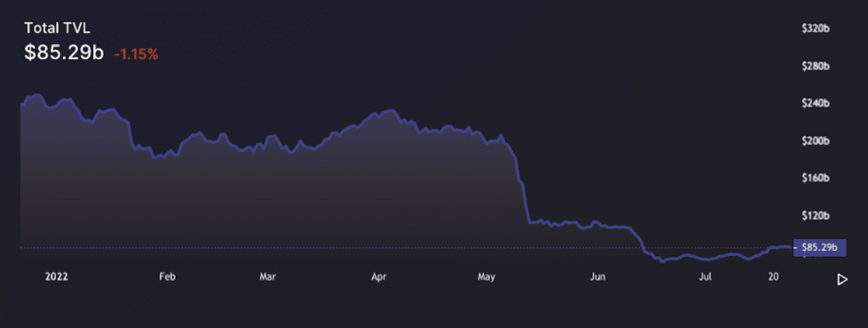The width and height of the screenshot is (868, 328).
Task: Click the 20 date label on the time axis
Action: [775, 276]
